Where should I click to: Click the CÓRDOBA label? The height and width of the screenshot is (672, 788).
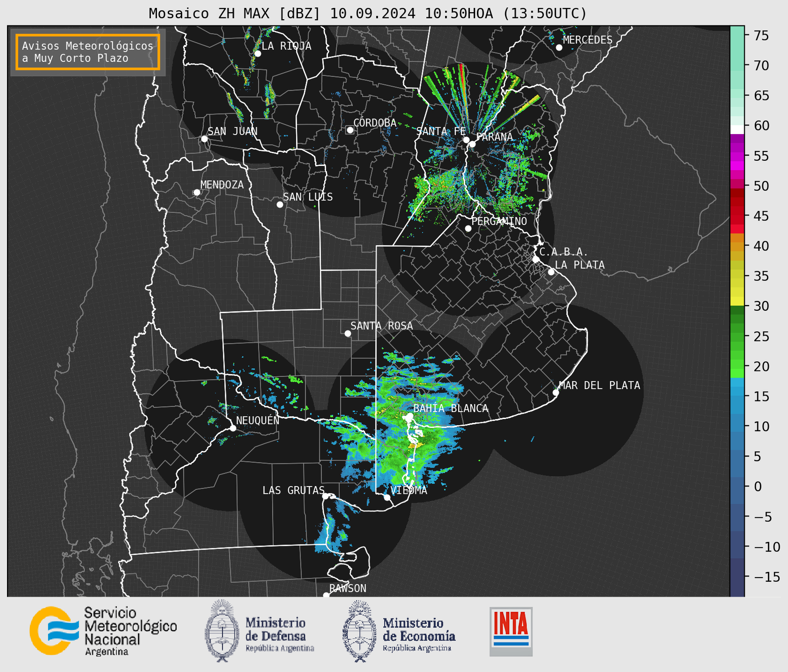375,122
